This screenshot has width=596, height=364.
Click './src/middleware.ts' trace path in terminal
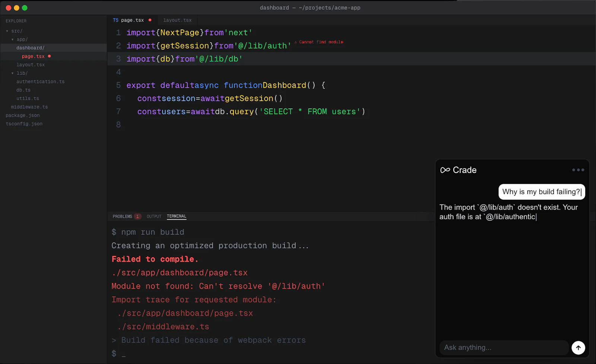coord(163,327)
